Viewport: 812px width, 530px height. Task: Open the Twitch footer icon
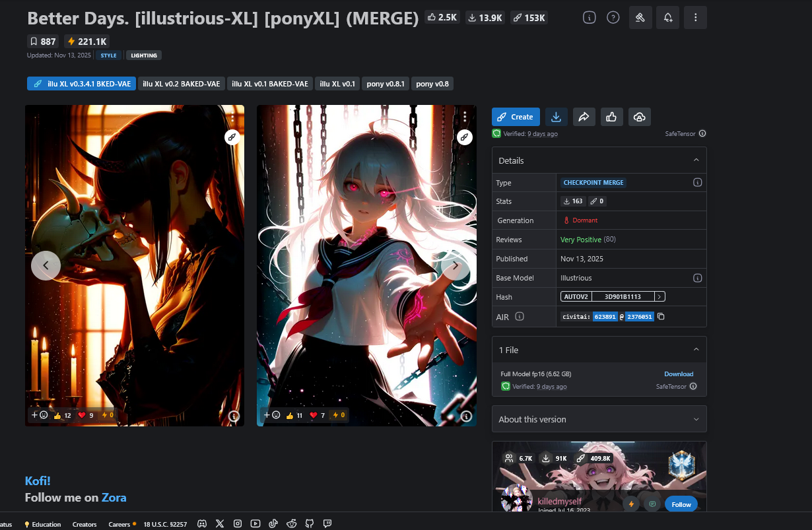(x=327, y=524)
